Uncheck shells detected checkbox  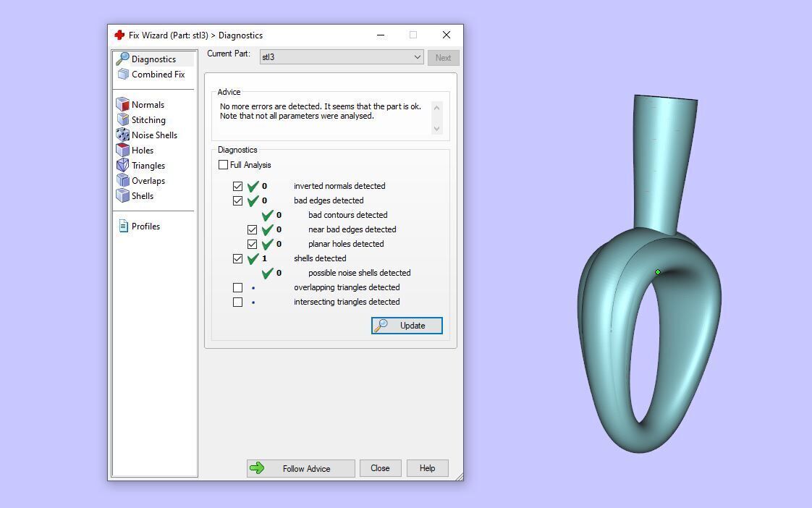(237, 258)
